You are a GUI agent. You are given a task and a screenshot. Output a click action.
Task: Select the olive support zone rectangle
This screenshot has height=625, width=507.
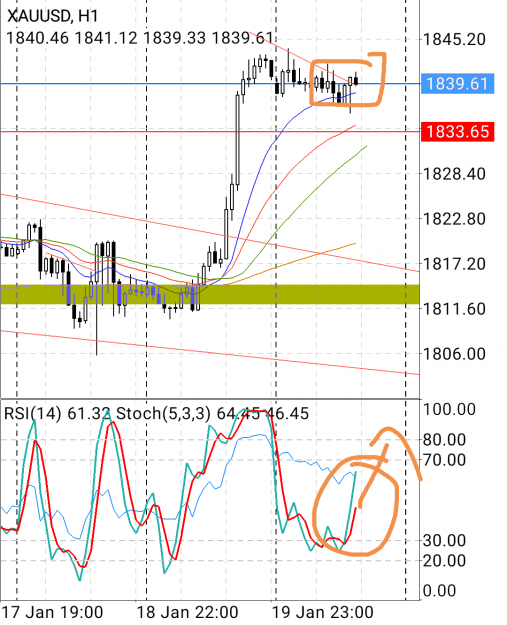pyautogui.click(x=210, y=294)
